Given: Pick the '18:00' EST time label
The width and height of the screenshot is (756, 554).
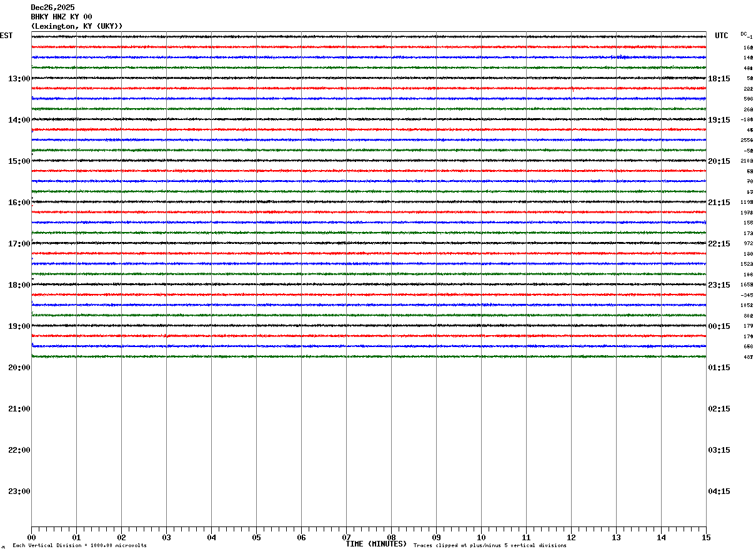Looking at the screenshot, I should [19, 285].
